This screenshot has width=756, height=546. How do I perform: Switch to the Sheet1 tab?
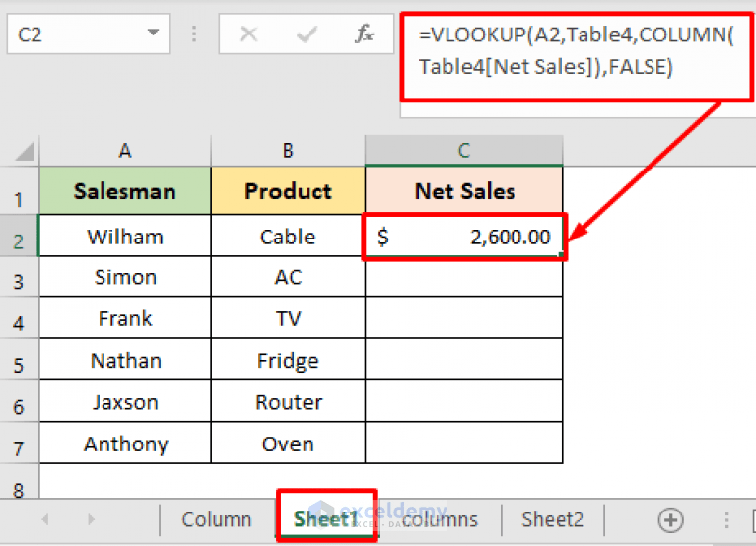click(x=326, y=519)
